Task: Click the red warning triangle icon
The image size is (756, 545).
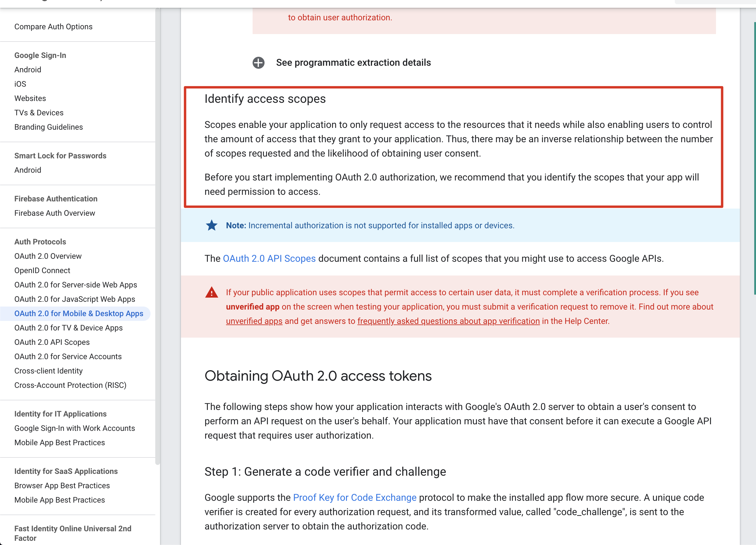Action: [211, 293]
